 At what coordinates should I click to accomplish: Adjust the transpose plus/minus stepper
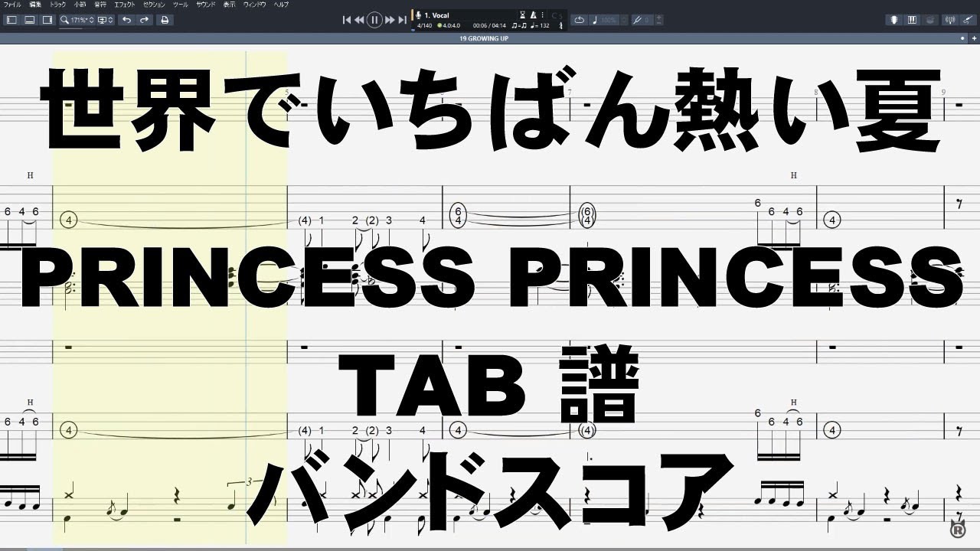click(x=659, y=20)
